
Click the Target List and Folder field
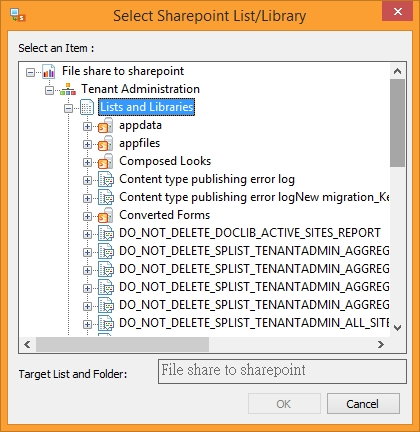pos(282,371)
